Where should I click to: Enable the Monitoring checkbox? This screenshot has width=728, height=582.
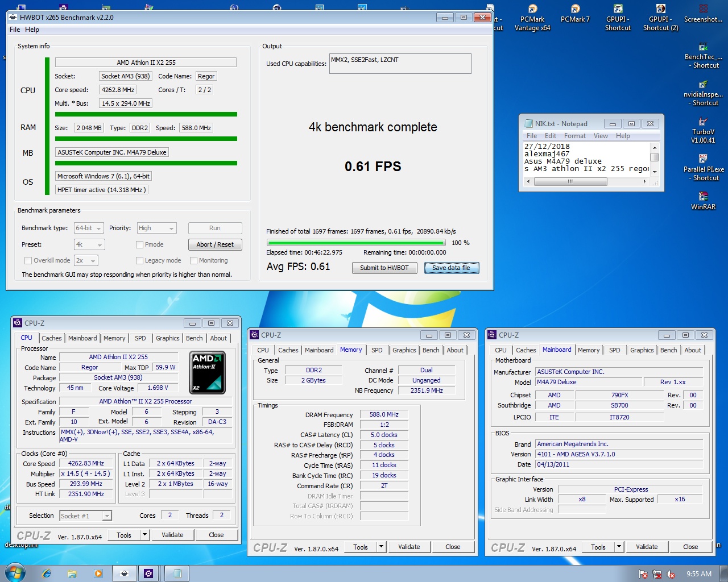coord(193,260)
